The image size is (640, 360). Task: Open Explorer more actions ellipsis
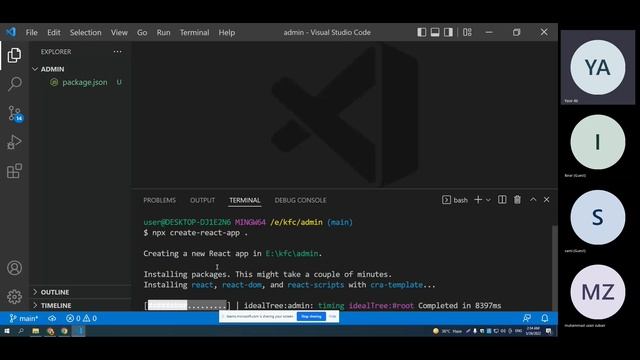118,51
